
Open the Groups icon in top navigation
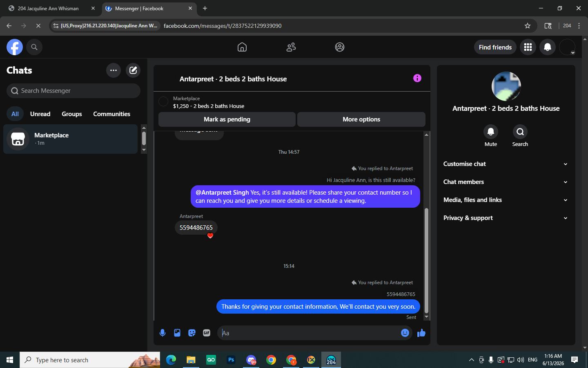point(340,47)
